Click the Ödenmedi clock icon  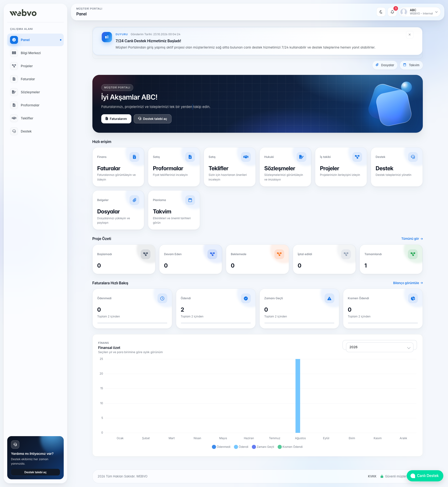[x=162, y=299]
